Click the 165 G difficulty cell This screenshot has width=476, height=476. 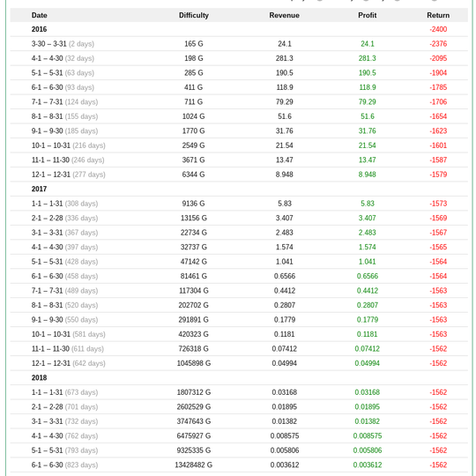tap(194, 44)
